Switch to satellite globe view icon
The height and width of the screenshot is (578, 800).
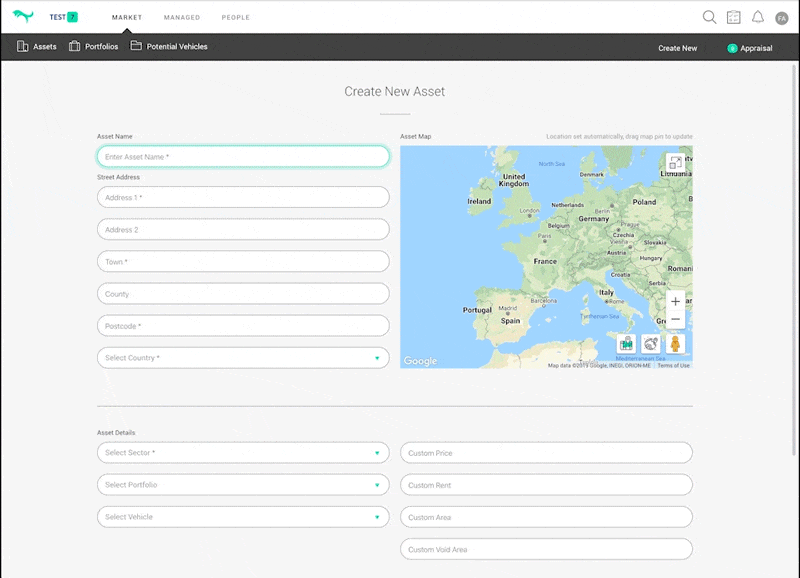pos(651,344)
